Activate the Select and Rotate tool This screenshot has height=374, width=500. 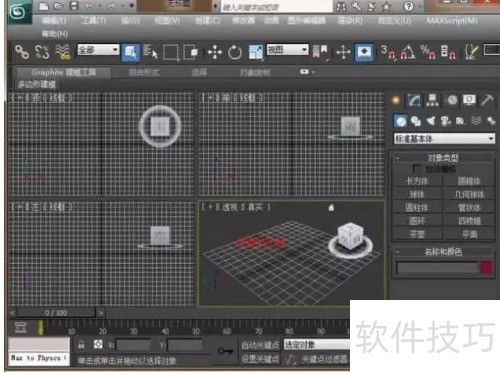click(x=235, y=52)
